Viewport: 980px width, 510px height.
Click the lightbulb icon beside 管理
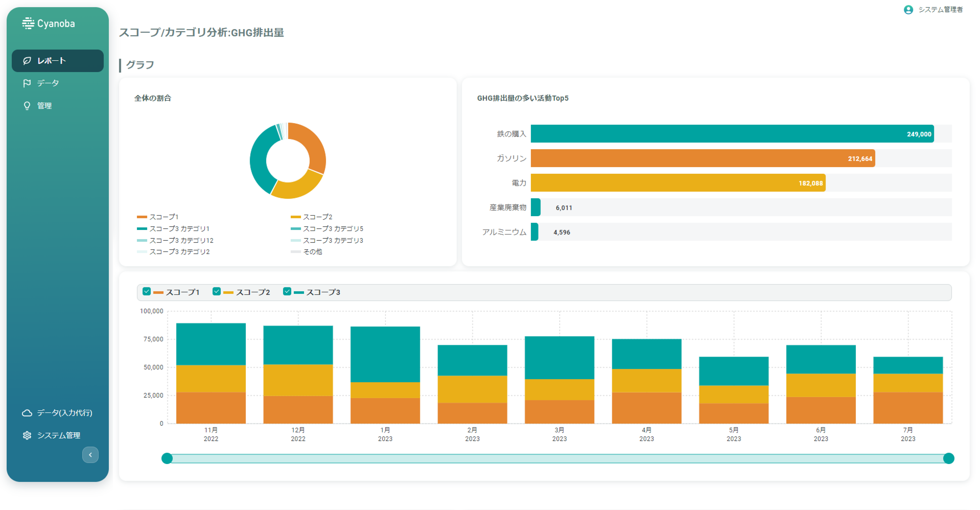[x=27, y=106]
